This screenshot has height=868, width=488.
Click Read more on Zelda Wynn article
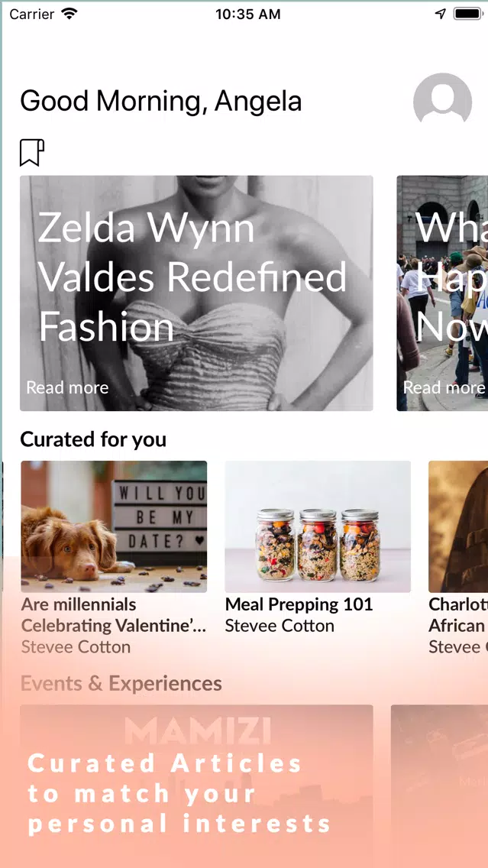(x=67, y=387)
